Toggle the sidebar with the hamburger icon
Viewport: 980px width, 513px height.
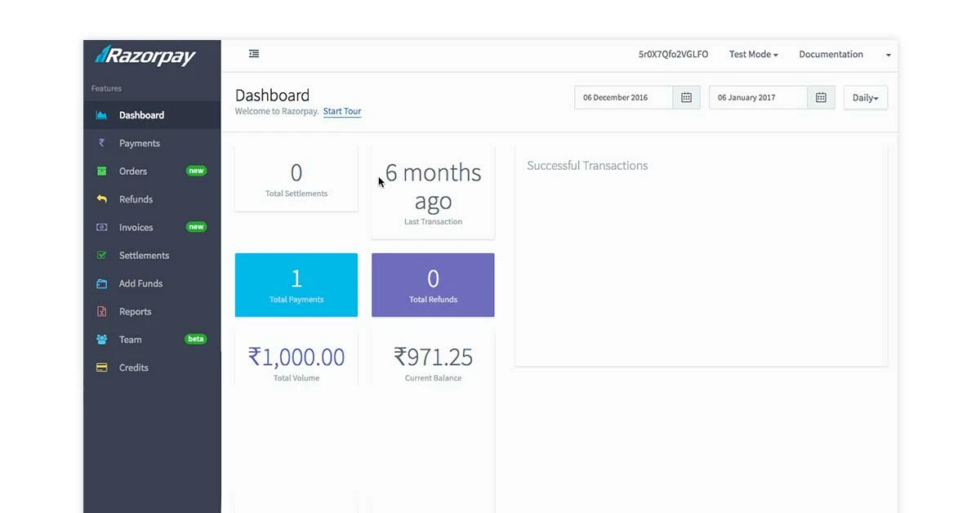pyautogui.click(x=253, y=53)
